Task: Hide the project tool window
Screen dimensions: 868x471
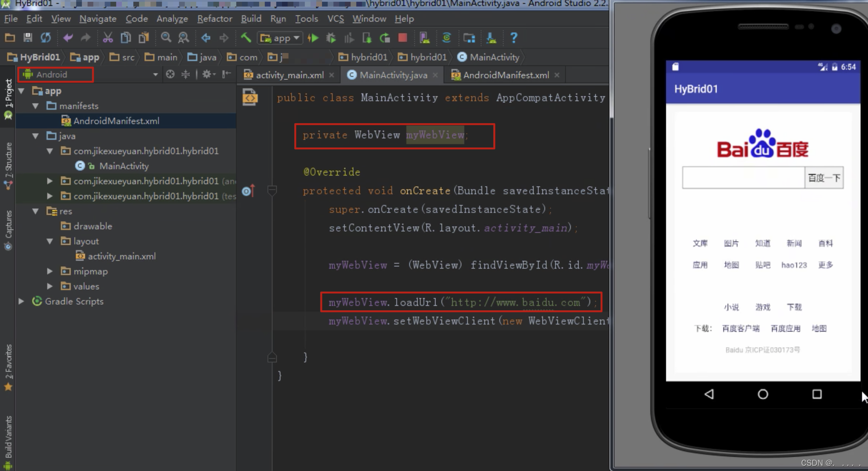Action: pyautogui.click(x=227, y=74)
